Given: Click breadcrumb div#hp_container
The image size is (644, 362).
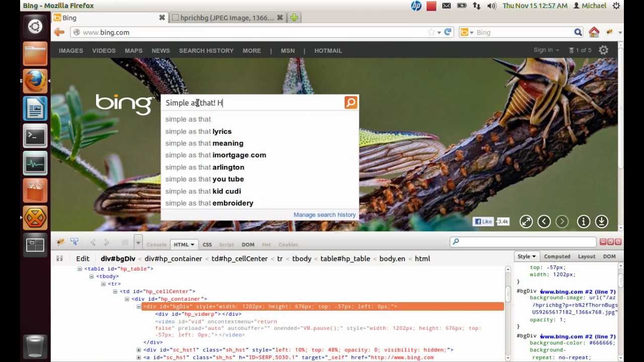Looking at the screenshot, I should [173, 258].
